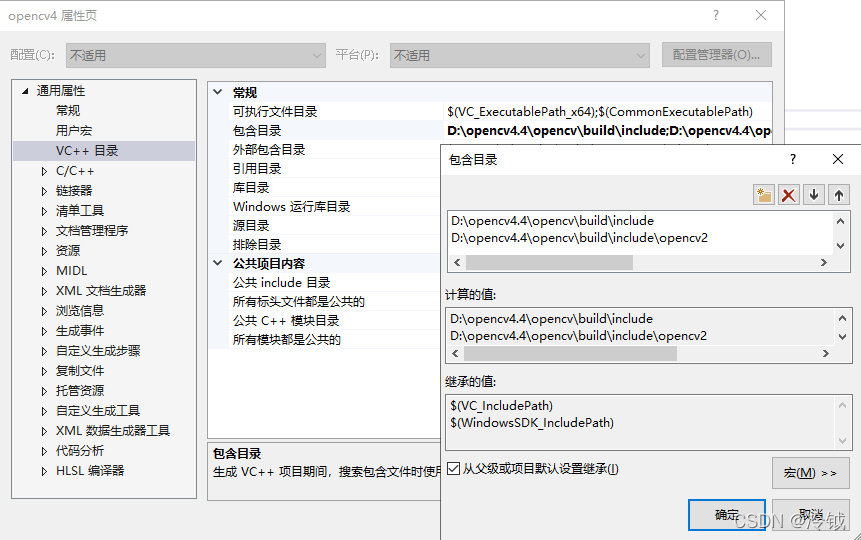Image resolution: width=861 pixels, height=540 pixels.
Task: Click horizontal scrollbar of path edit list
Action: point(549,263)
